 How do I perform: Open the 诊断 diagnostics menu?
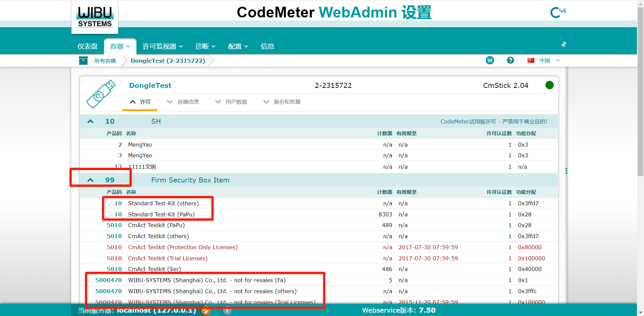[x=205, y=46]
